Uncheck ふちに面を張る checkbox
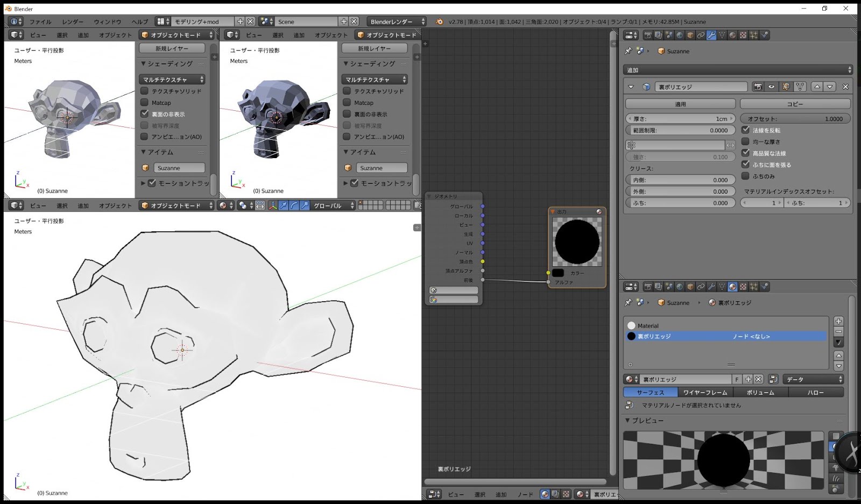 pyautogui.click(x=745, y=164)
